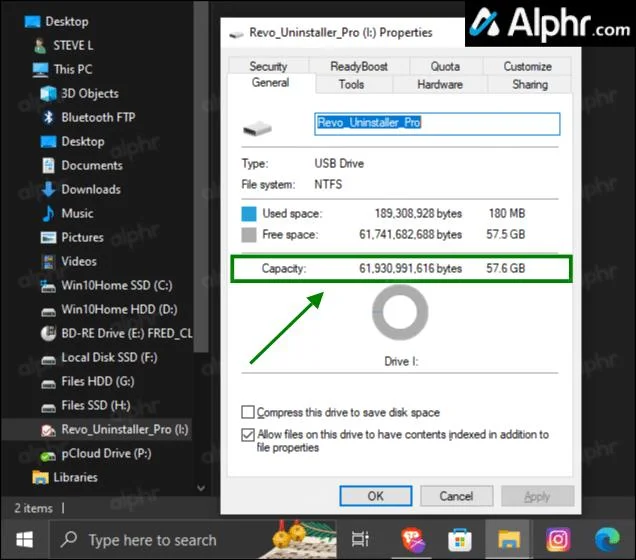The image size is (636, 560).
Task: Launch Microsoft Edge from taskbar
Action: tap(607, 540)
